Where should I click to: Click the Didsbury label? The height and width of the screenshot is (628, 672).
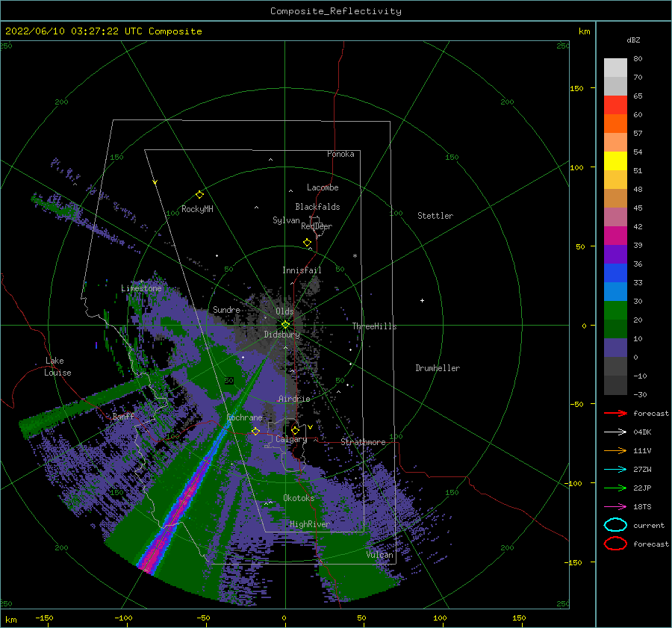(x=281, y=335)
